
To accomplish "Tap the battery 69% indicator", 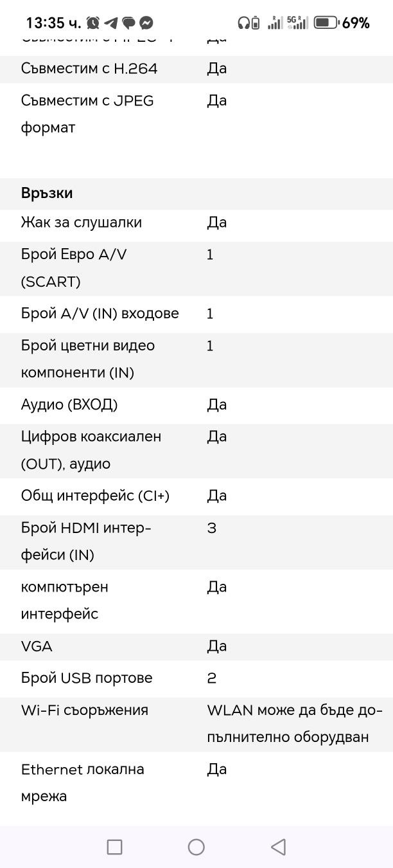I will click(342, 23).
